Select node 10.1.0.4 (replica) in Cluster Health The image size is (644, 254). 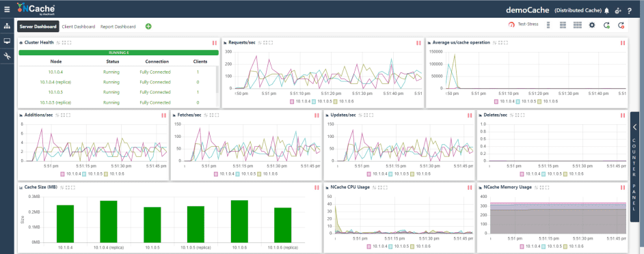[56, 82]
